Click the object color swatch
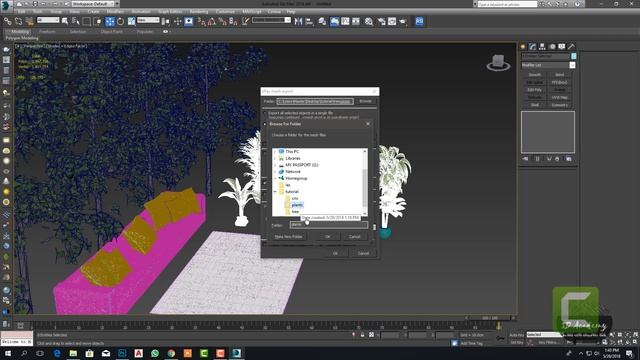The width and height of the screenshot is (640, 360). point(573,56)
